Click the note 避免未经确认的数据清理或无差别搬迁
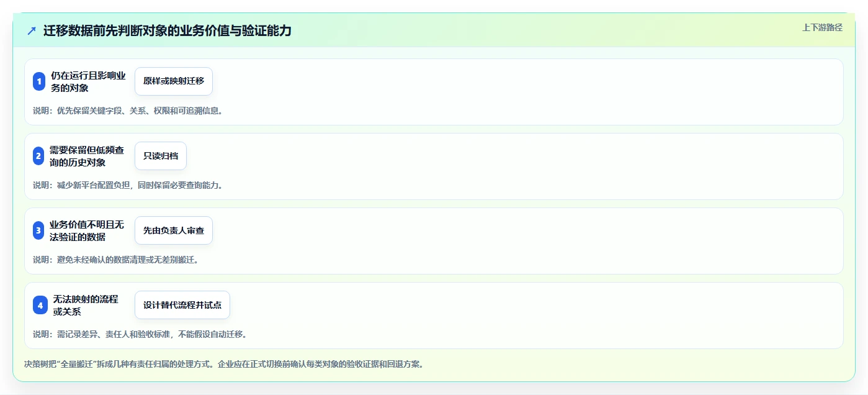The image size is (868, 395). coord(128,260)
